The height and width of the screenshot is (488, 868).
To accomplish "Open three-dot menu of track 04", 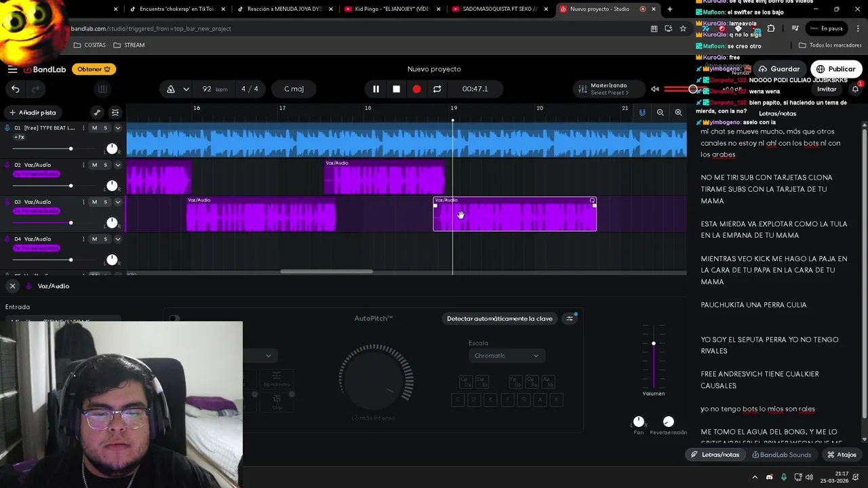I will coord(83,239).
